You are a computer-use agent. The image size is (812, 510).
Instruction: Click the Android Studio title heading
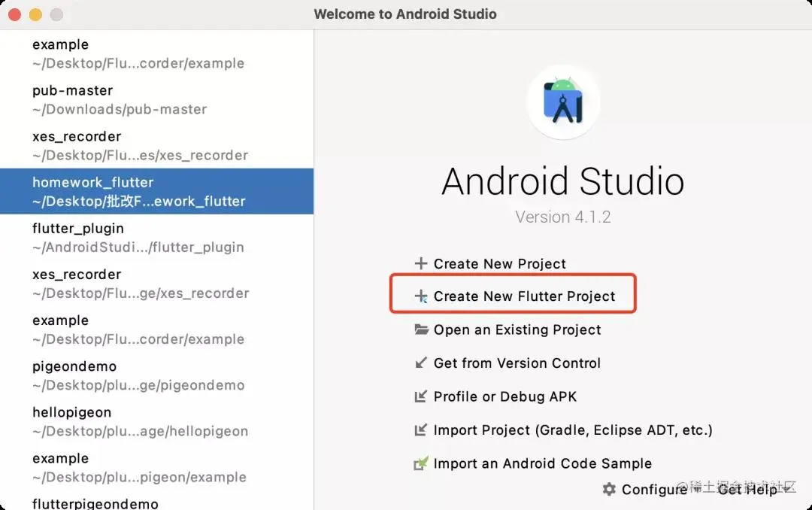[x=563, y=181]
